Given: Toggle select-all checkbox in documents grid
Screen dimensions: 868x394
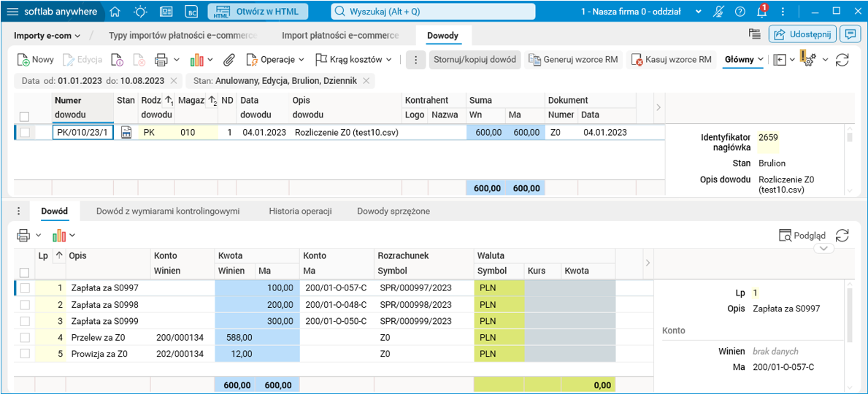Looking at the screenshot, I should click(x=24, y=116).
